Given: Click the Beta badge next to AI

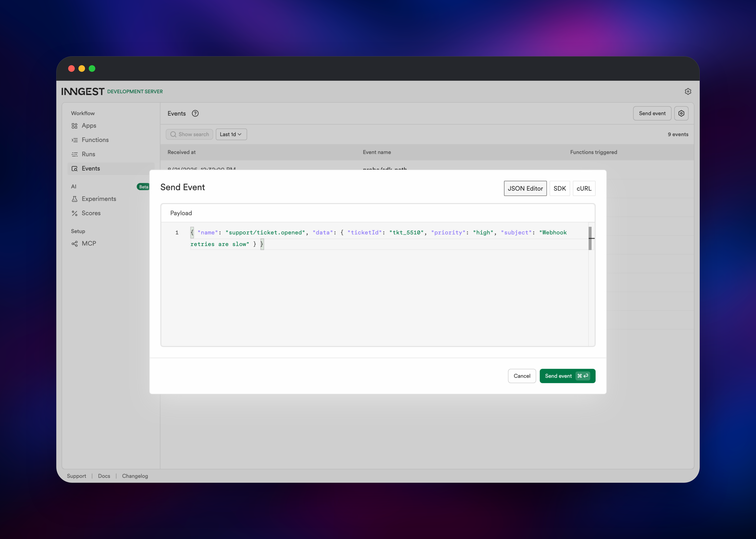Looking at the screenshot, I should [x=143, y=187].
